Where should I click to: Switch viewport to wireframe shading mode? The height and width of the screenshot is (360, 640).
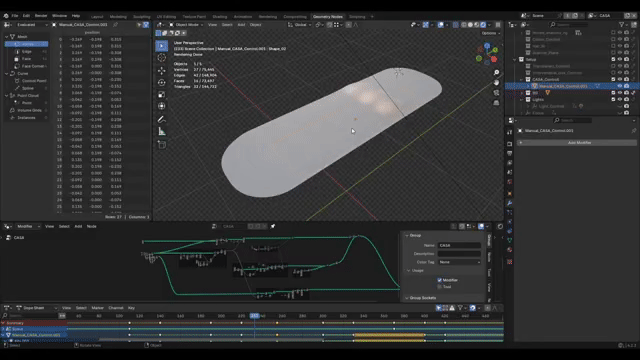464,25
